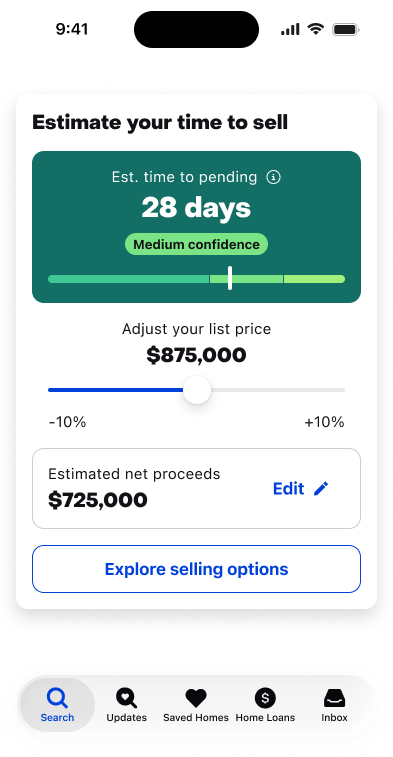The height and width of the screenshot is (757, 393).
Task: Click the Edit link for net proceeds
Action: coord(289,489)
